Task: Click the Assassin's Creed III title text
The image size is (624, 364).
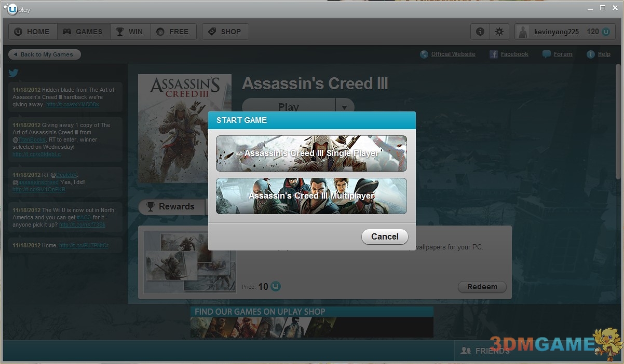Action: click(315, 84)
